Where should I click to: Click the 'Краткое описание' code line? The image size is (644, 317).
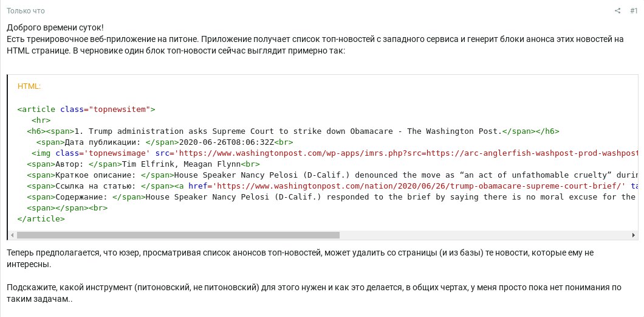coord(332,175)
